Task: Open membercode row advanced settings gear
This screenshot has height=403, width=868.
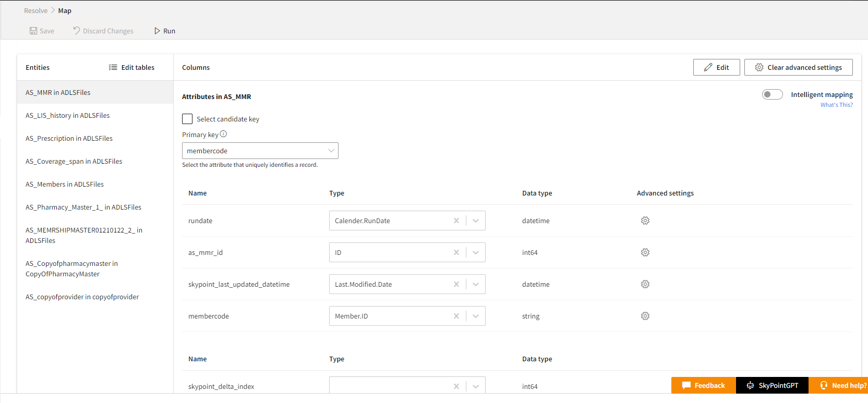Action: pyautogui.click(x=645, y=316)
